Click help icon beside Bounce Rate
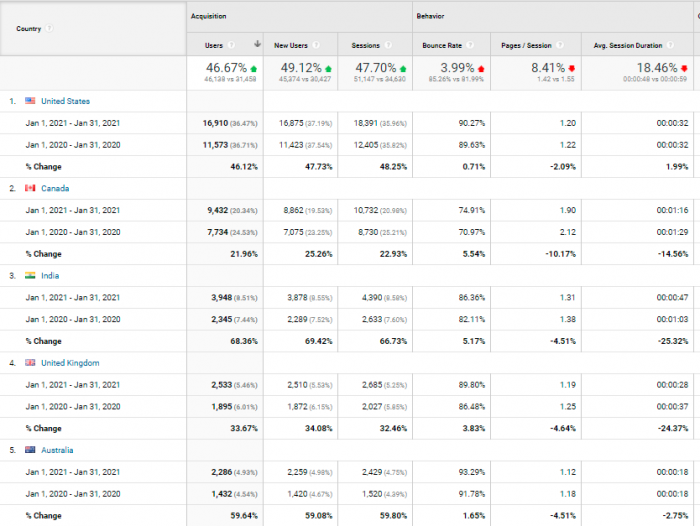The width and height of the screenshot is (700, 526). [x=470, y=45]
